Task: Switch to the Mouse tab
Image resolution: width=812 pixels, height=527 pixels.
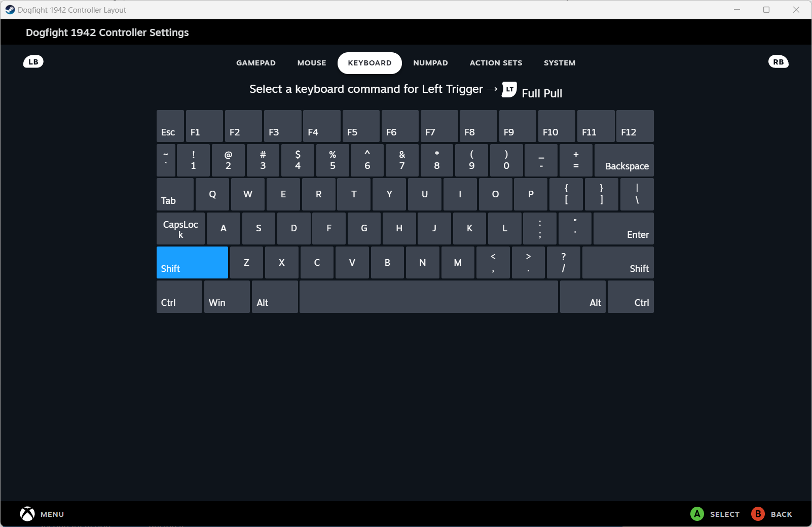Action: [x=312, y=63]
